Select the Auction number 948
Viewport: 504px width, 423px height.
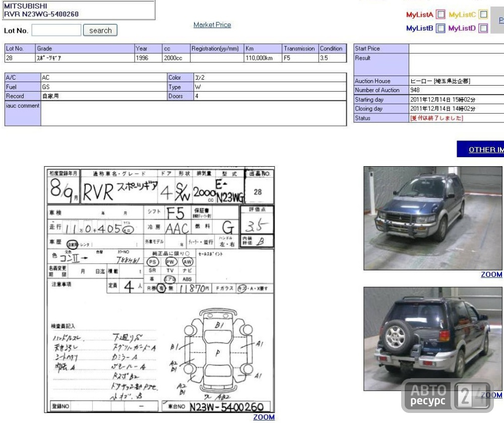(415, 90)
